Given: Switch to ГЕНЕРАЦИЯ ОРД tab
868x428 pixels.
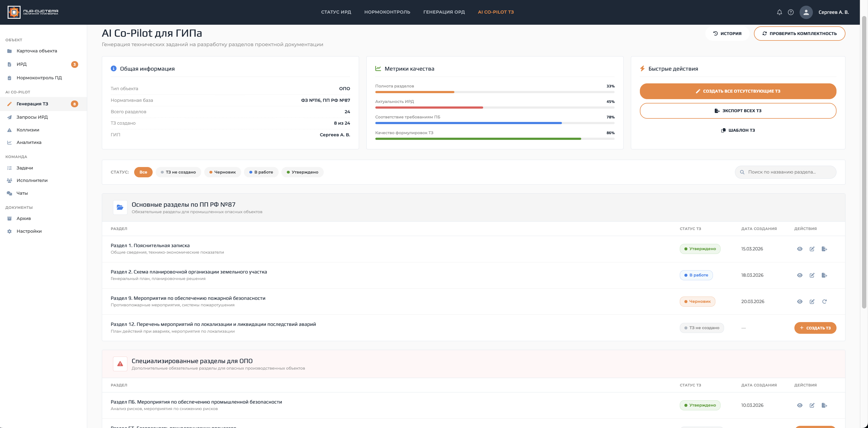Looking at the screenshot, I should [x=444, y=12].
